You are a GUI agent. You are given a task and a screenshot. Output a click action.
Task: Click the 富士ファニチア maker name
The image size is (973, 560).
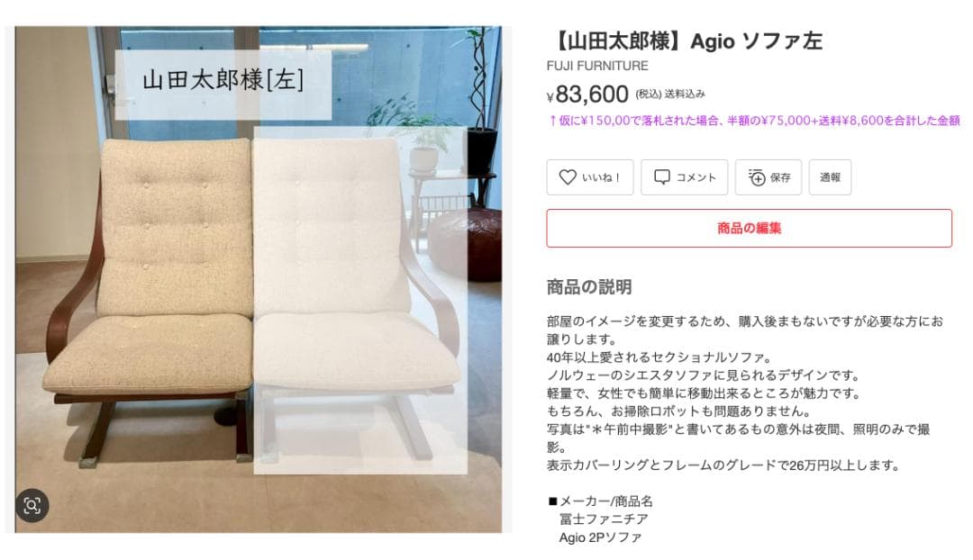tap(604, 519)
